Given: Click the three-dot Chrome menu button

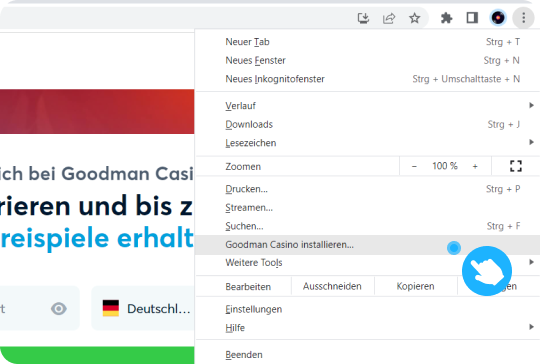Looking at the screenshot, I should [523, 18].
